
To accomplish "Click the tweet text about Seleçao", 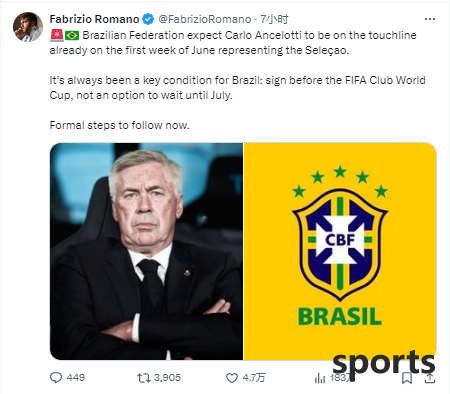I will click(233, 43).
